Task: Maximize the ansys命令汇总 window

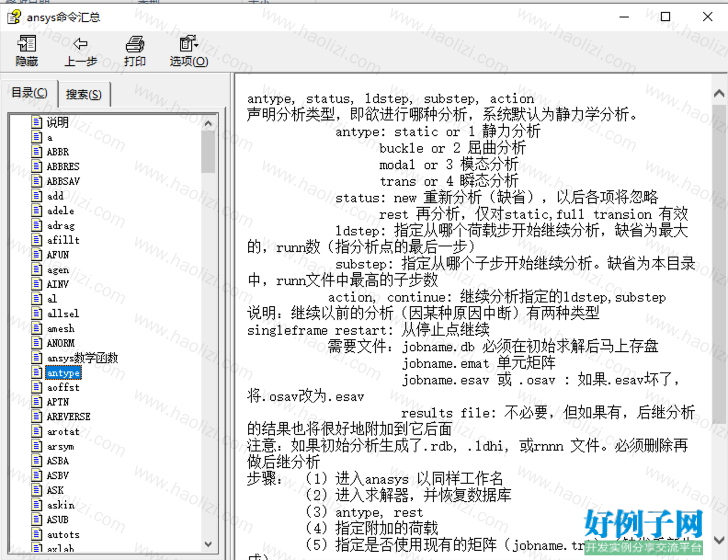Action: point(665,17)
